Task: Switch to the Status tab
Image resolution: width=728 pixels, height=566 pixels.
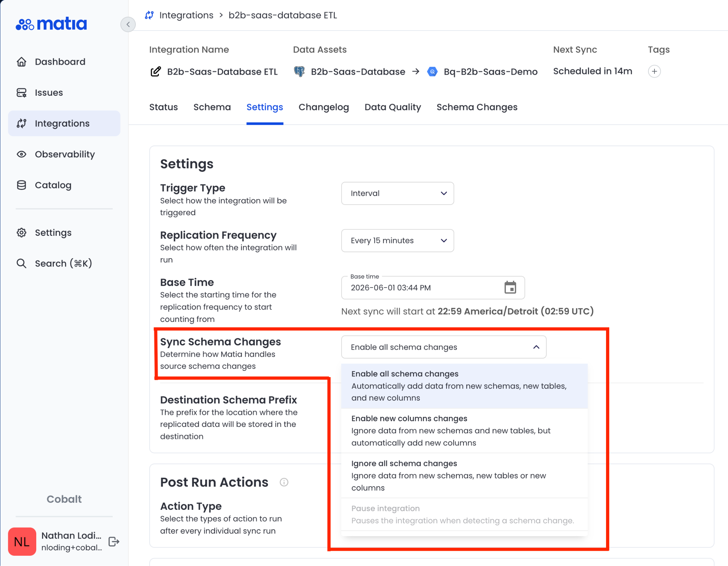Action: 164,107
